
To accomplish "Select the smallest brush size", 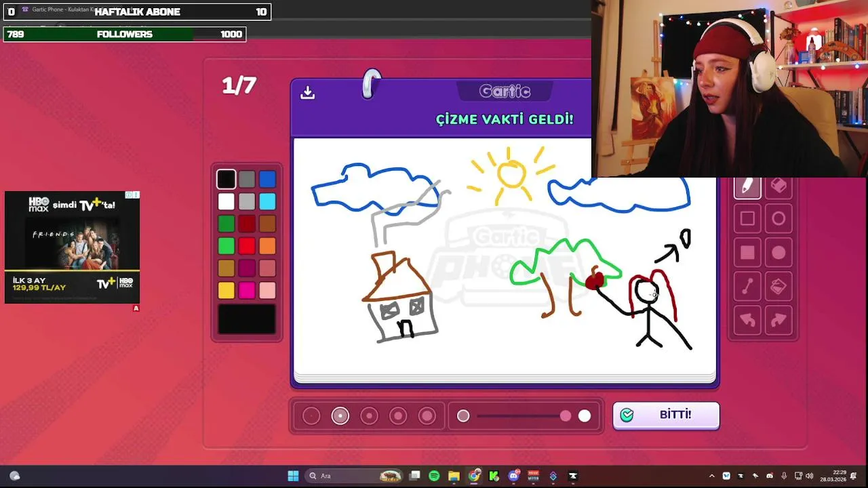I will (311, 415).
